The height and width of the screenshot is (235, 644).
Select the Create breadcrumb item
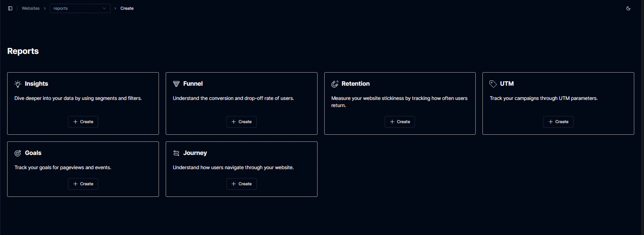pos(127,8)
